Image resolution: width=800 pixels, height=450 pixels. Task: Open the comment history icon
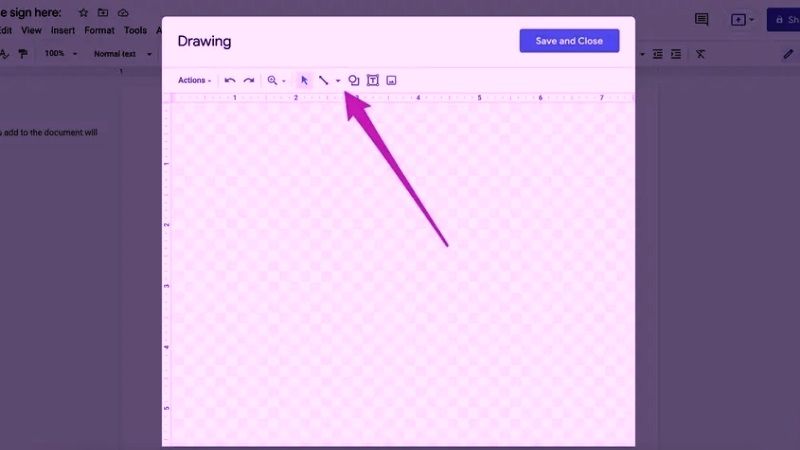point(702,19)
